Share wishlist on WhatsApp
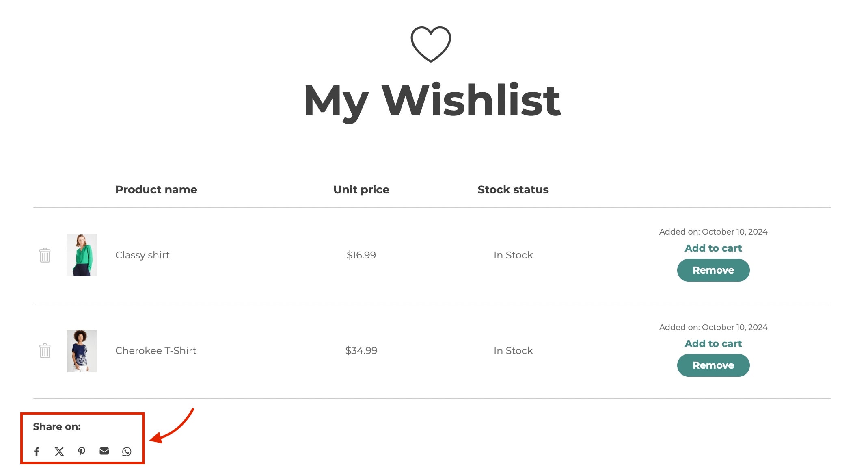The image size is (868, 469). (x=127, y=452)
